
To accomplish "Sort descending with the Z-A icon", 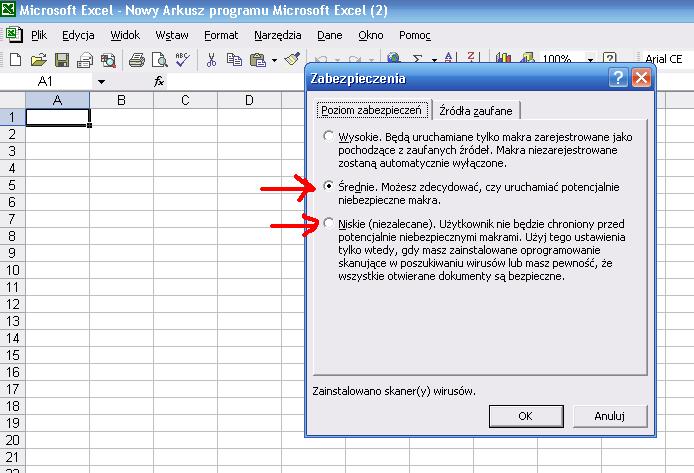I will point(471,58).
